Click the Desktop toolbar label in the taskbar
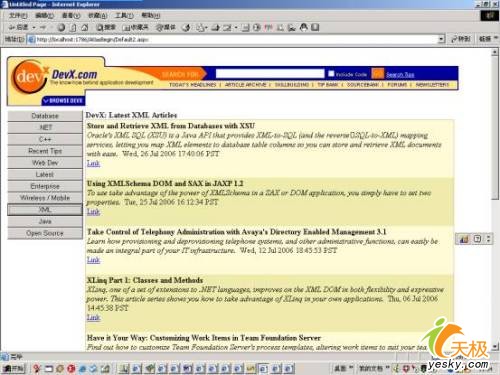 [x=340, y=368]
